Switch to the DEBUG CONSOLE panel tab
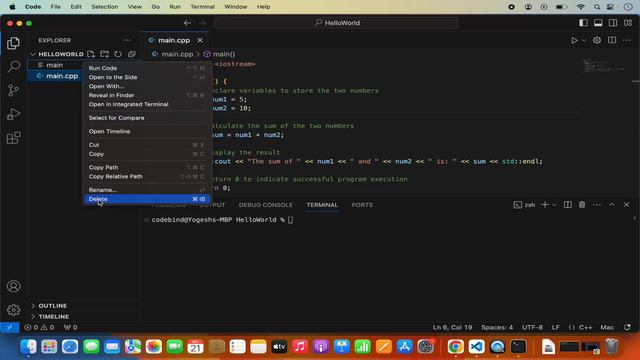Screen dimensions: 640x360 tap(265, 205)
